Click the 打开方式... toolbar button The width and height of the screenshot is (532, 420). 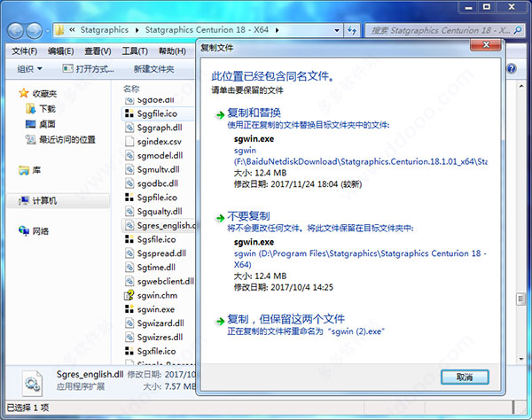88,69
